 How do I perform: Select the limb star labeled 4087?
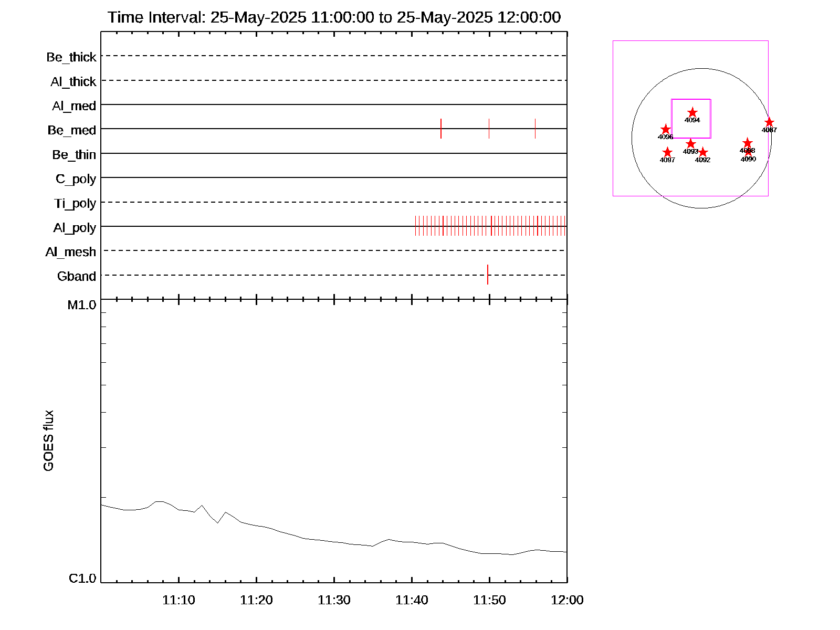click(769, 122)
